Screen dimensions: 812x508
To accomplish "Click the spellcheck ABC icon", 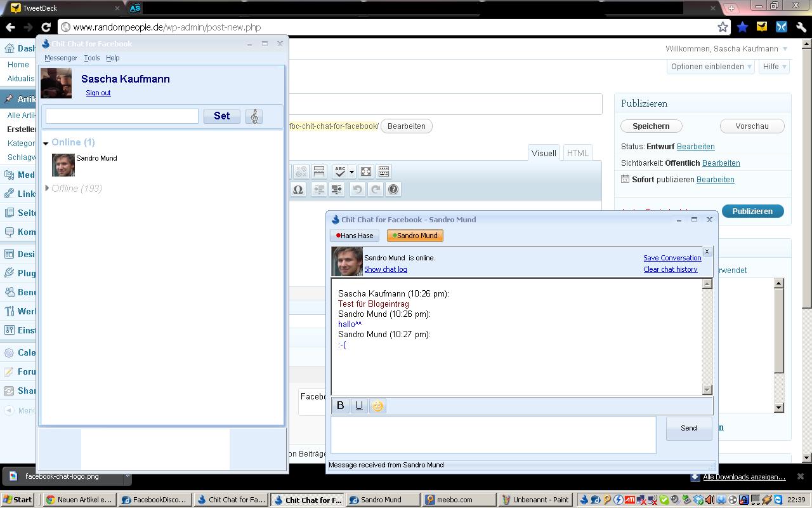I will 340,171.
